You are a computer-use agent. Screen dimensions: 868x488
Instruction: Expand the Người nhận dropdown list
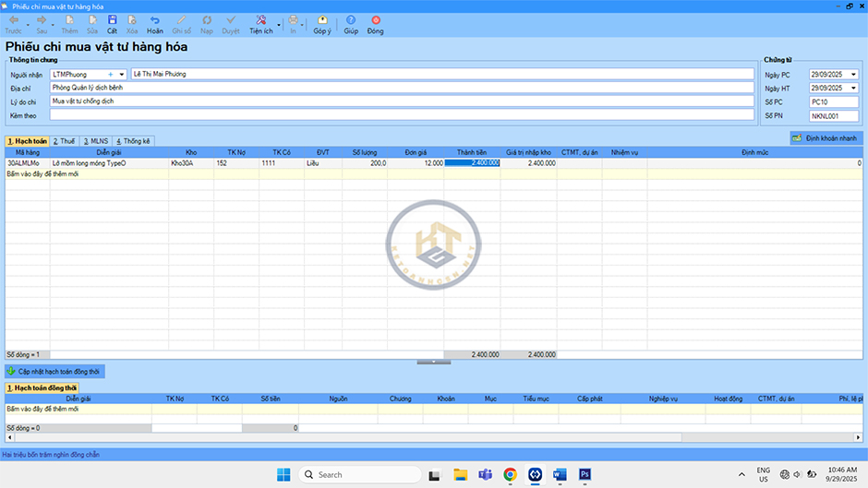[122, 74]
